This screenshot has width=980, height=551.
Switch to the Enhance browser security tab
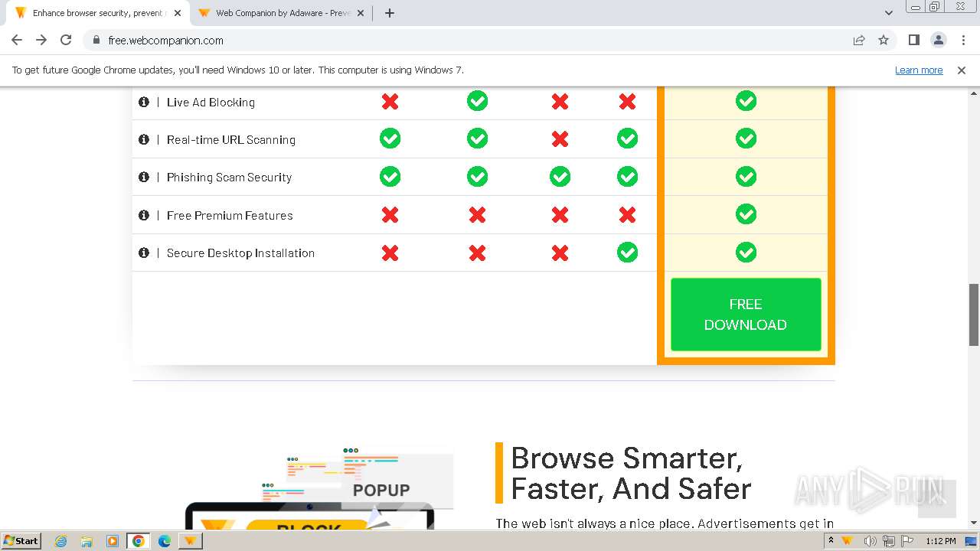click(x=98, y=13)
